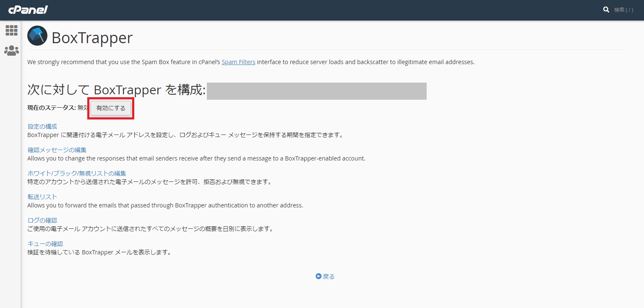
Task: Click the text about BoxTrapper-enabled account responses
Action: tap(196, 158)
